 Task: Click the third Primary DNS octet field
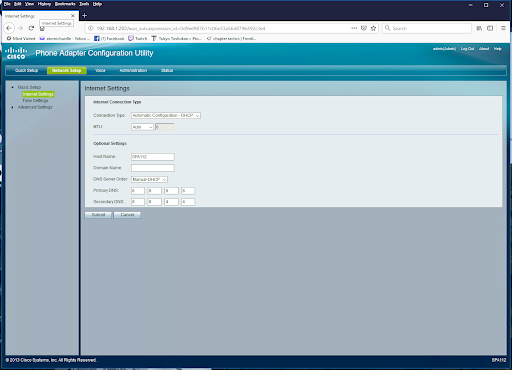[171, 191]
